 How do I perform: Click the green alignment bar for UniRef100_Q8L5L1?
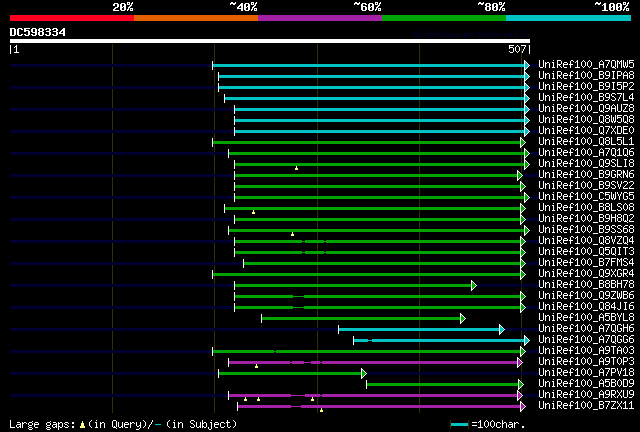pos(367,143)
